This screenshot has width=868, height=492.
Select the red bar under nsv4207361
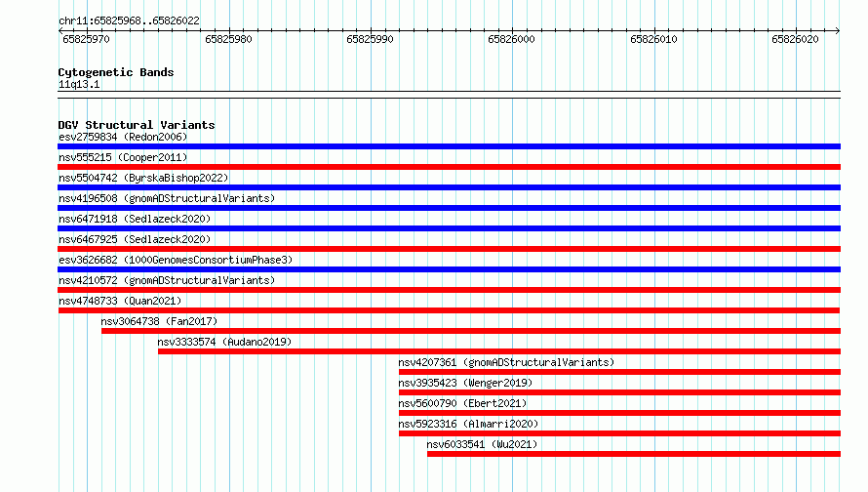pyautogui.click(x=619, y=372)
